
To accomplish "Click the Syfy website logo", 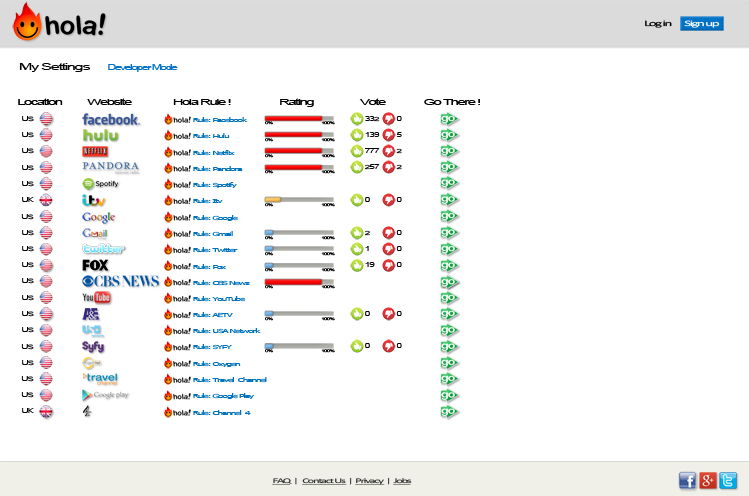I will [x=93, y=346].
